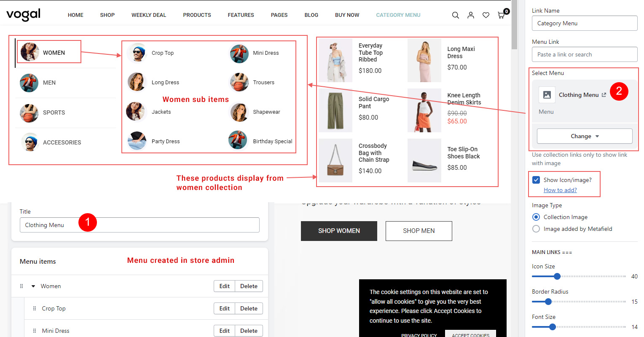Click Edit for the Women menu item
644x337 pixels.
click(x=225, y=286)
